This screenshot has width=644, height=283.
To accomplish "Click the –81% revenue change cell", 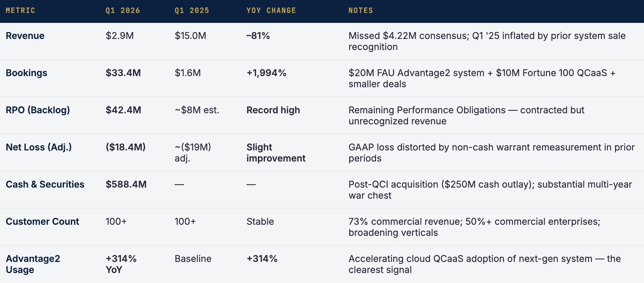I will tap(258, 36).
